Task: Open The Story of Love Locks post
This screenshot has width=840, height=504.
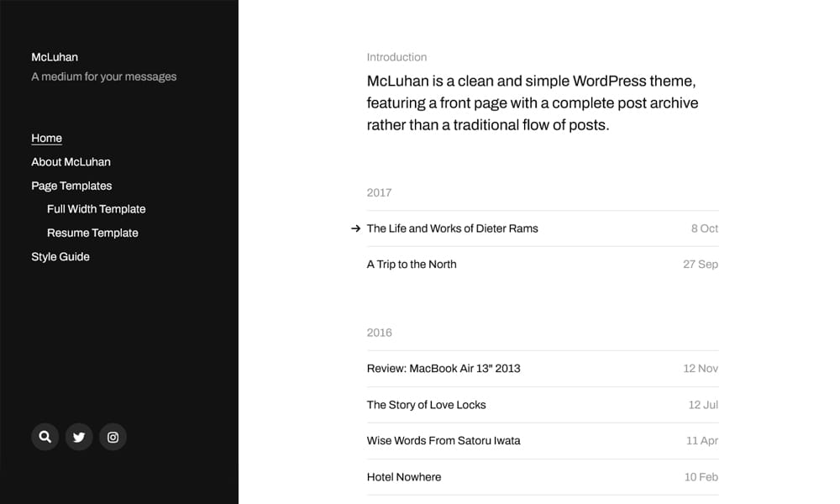Action: point(426,405)
